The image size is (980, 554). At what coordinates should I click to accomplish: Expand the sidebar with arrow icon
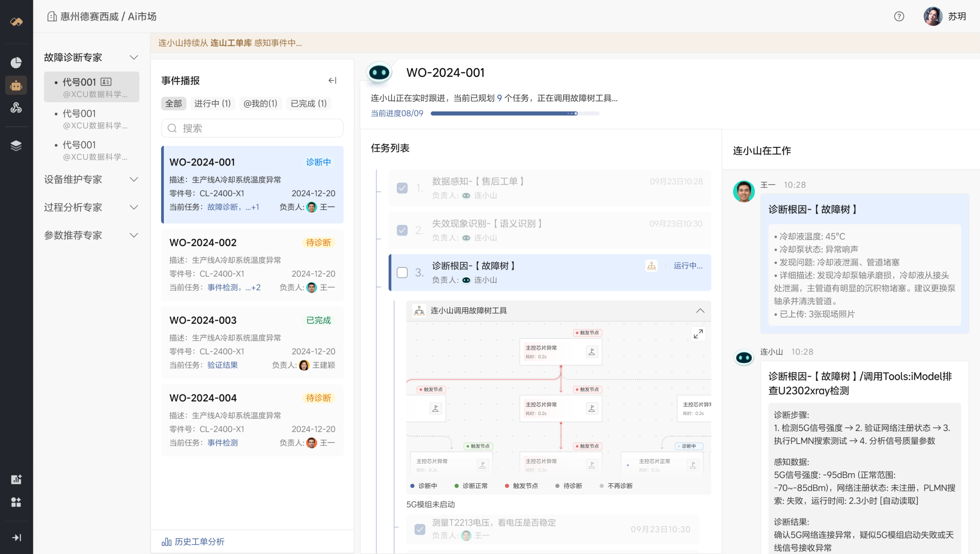16,538
